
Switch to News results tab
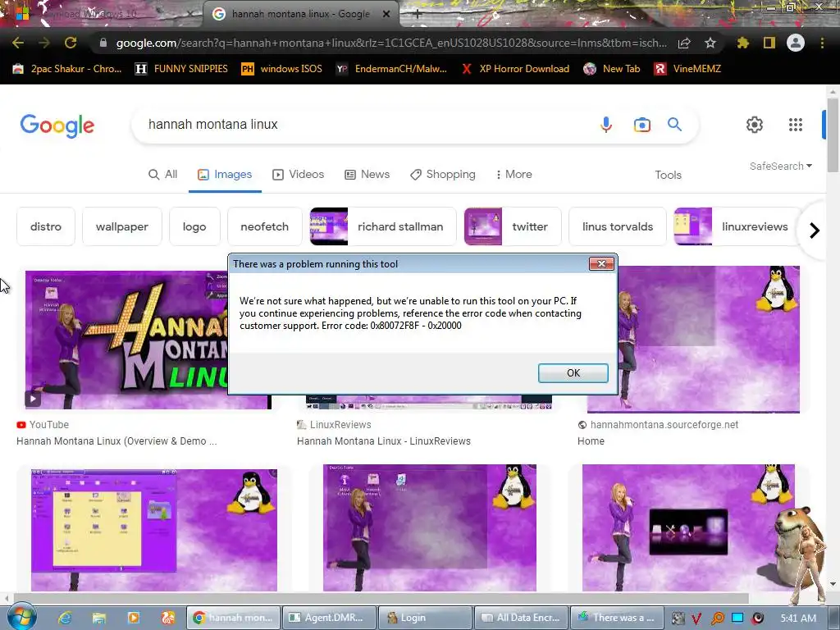[367, 175]
